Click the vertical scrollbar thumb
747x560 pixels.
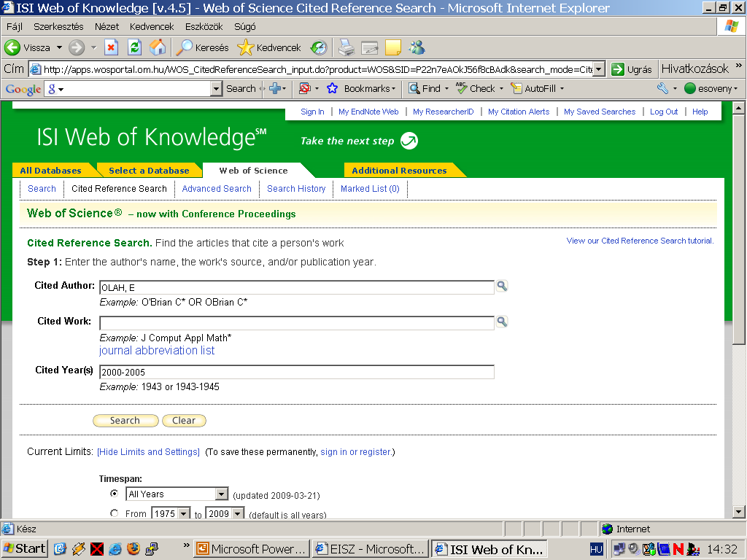[738, 229]
